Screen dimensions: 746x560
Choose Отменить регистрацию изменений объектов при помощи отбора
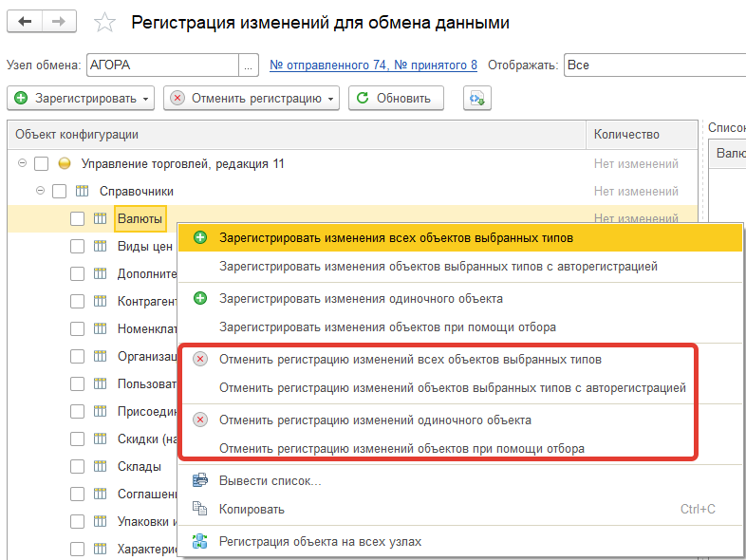click(x=401, y=448)
